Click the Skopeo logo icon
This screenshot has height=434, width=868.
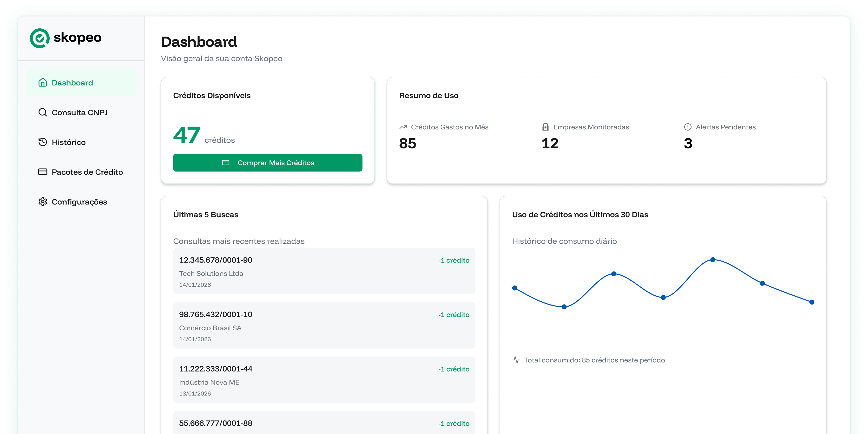coord(40,38)
